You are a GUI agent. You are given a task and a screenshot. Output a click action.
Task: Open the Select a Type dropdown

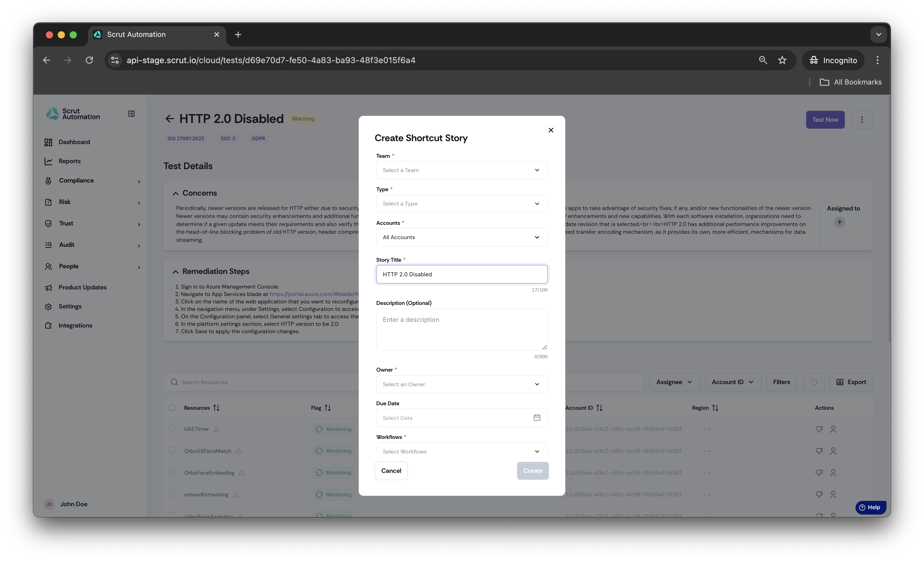pyautogui.click(x=461, y=204)
